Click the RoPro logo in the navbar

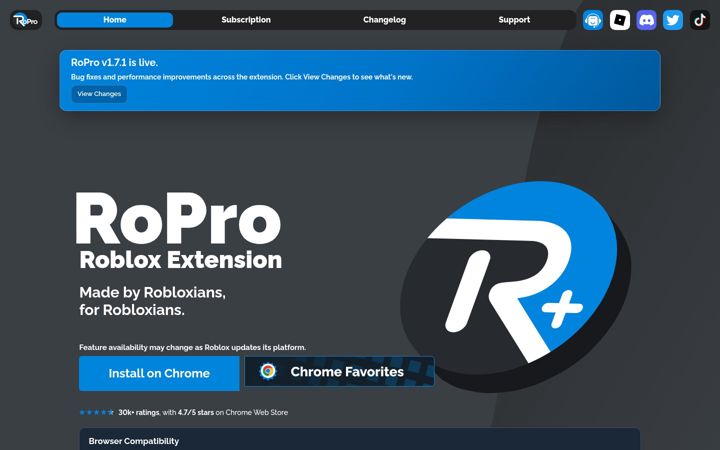coord(26,20)
